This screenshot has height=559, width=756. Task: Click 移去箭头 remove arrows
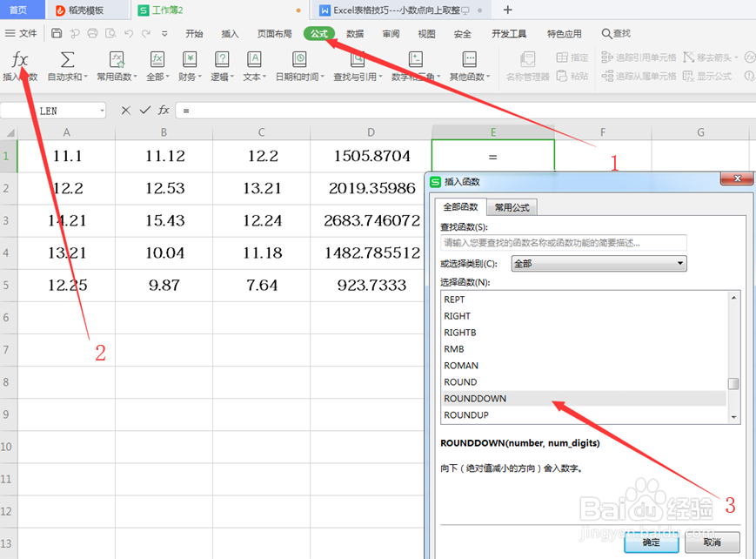(x=710, y=57)
